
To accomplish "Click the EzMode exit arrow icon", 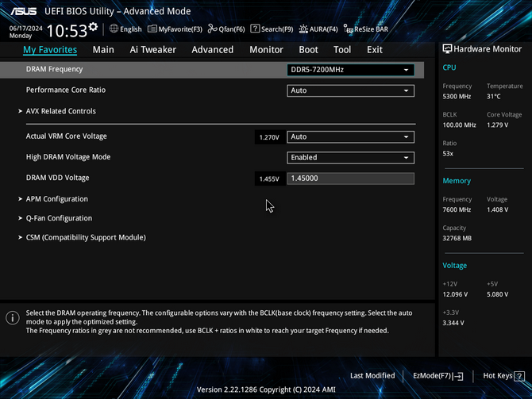I will 458,376.
